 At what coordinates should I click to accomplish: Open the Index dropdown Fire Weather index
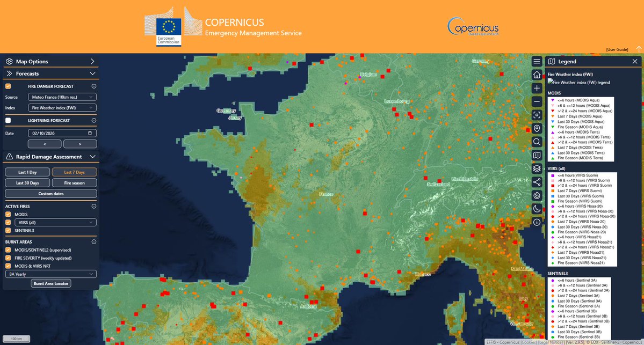[62, 108]
